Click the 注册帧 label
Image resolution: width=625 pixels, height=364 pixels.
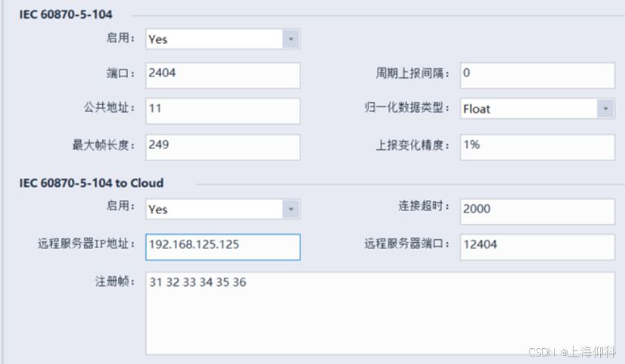(x=113, y=282)
